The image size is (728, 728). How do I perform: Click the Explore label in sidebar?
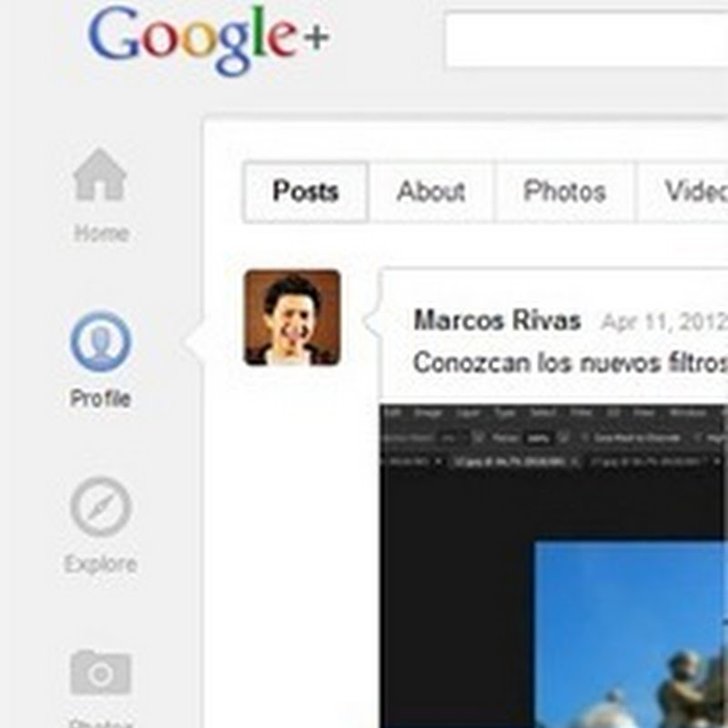tap(101, 564)
